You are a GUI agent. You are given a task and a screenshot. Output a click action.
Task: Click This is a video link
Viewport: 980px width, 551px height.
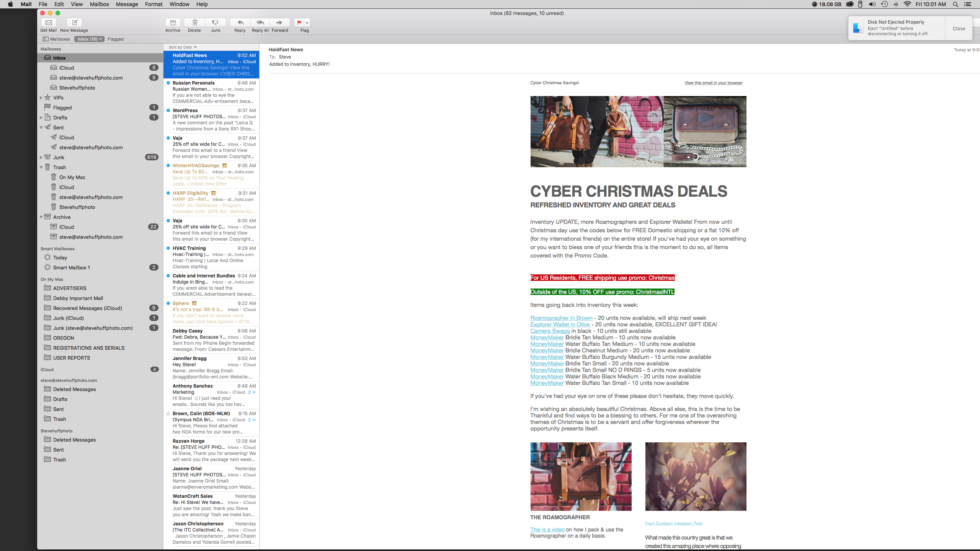tap(547, 530)
